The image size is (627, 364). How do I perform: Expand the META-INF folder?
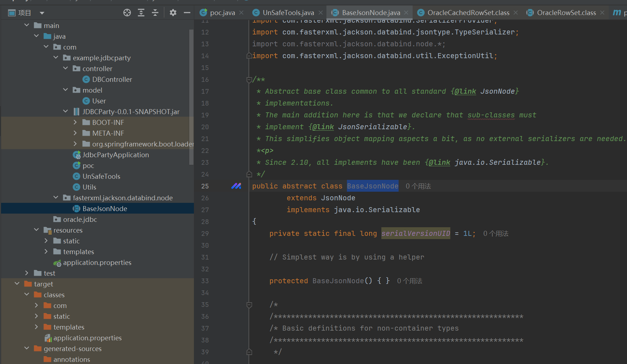[x=75, y=133]
